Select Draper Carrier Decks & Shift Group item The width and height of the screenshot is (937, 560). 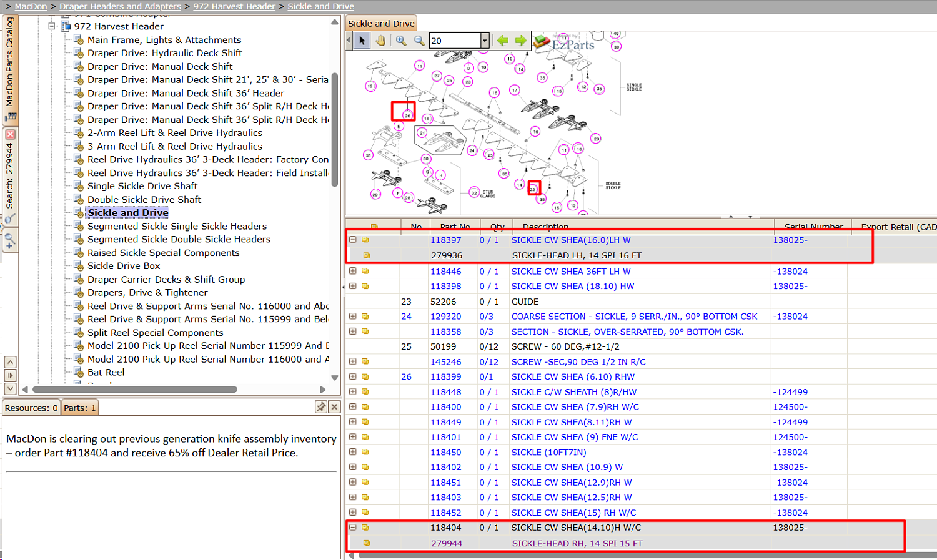tap(166, 280)
